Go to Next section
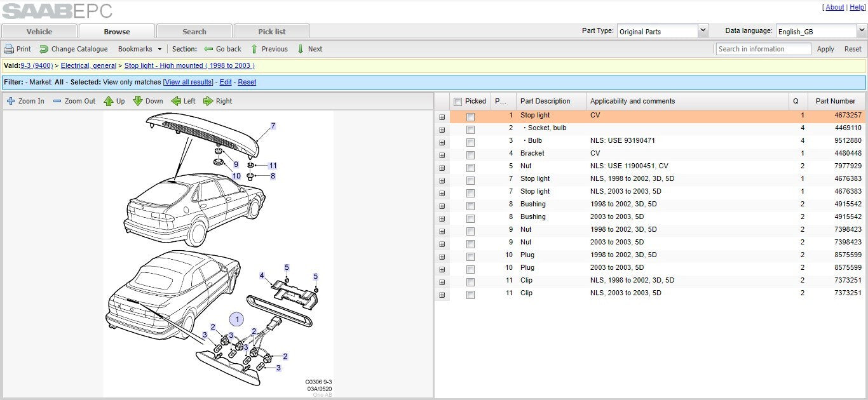This screenshot has width=868, height=400. [309, 49]
